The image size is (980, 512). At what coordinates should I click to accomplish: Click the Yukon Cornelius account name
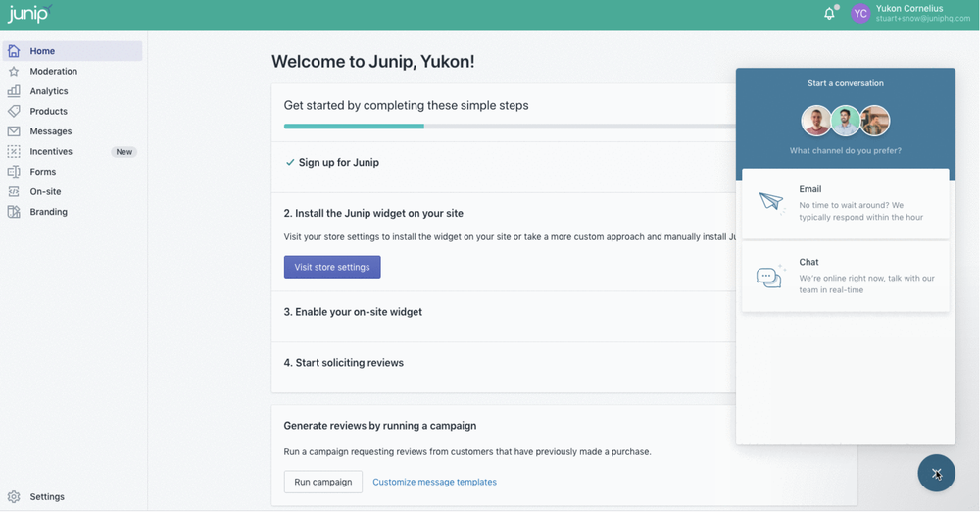tap(909, 8)
